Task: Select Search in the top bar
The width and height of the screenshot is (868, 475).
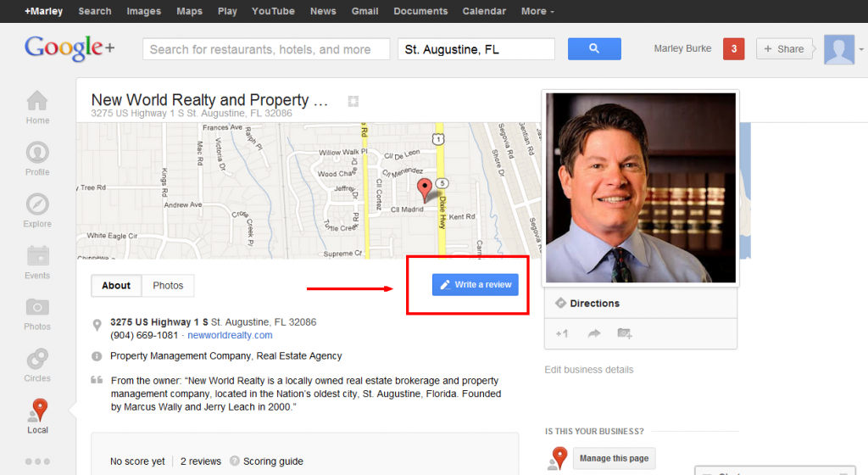Action: (95, 11)
